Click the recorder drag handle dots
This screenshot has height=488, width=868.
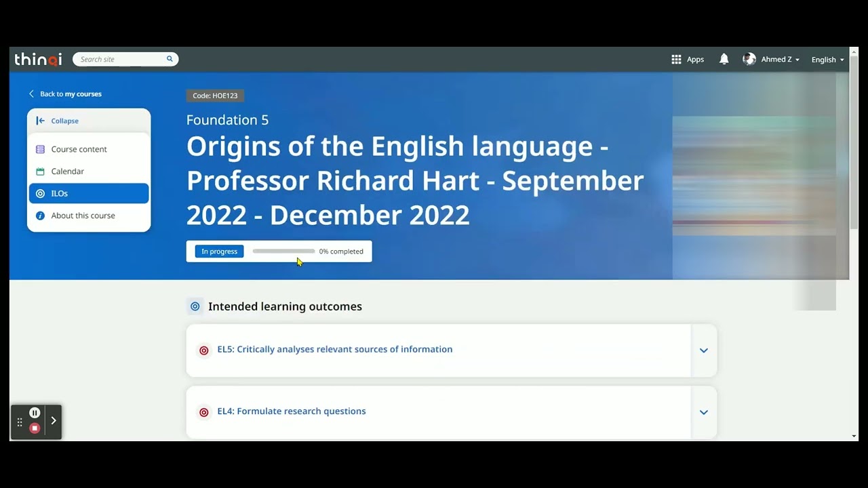tap(20, 422)
